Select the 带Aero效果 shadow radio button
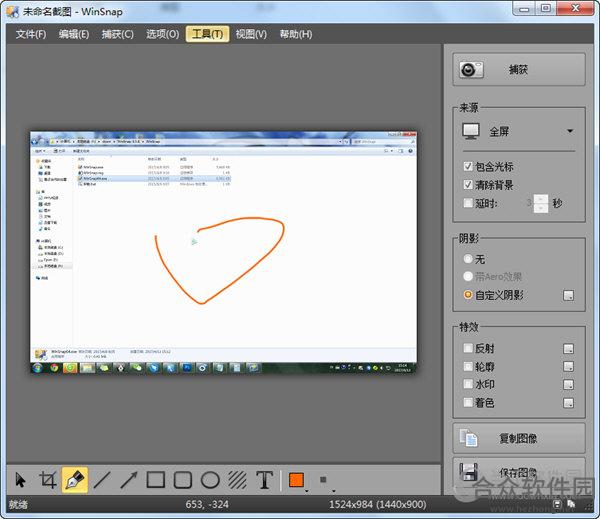 468,276
